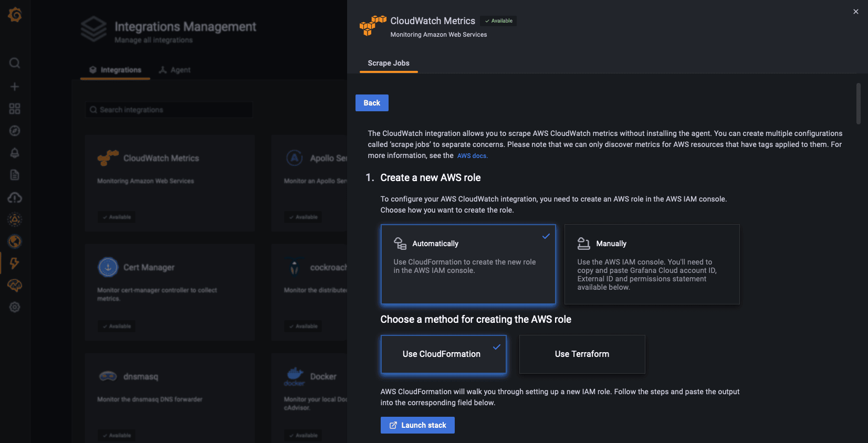The height and width of the screenshot is (443, 868).
Task: Open the Explore compass icon
Action: click(x=15, y=131)
